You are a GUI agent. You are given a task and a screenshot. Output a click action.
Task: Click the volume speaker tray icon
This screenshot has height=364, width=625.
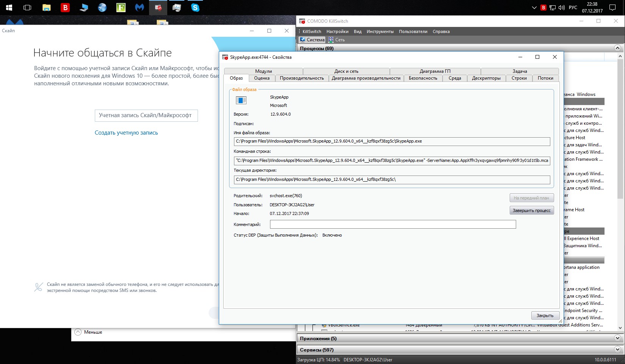point(562,8)
